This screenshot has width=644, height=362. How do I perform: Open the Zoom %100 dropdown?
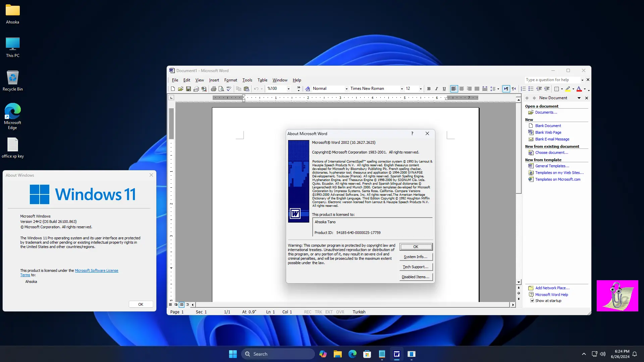(x=288, y=89)
